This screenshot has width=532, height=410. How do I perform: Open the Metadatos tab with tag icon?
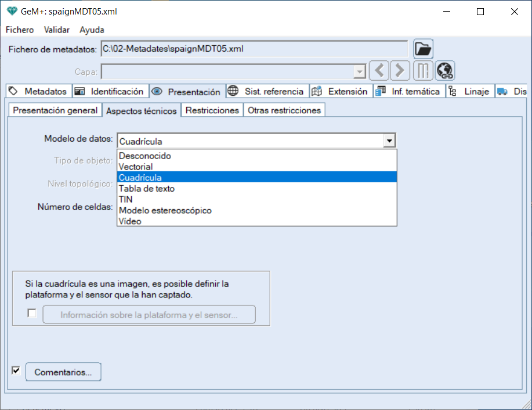coord(39,91)
